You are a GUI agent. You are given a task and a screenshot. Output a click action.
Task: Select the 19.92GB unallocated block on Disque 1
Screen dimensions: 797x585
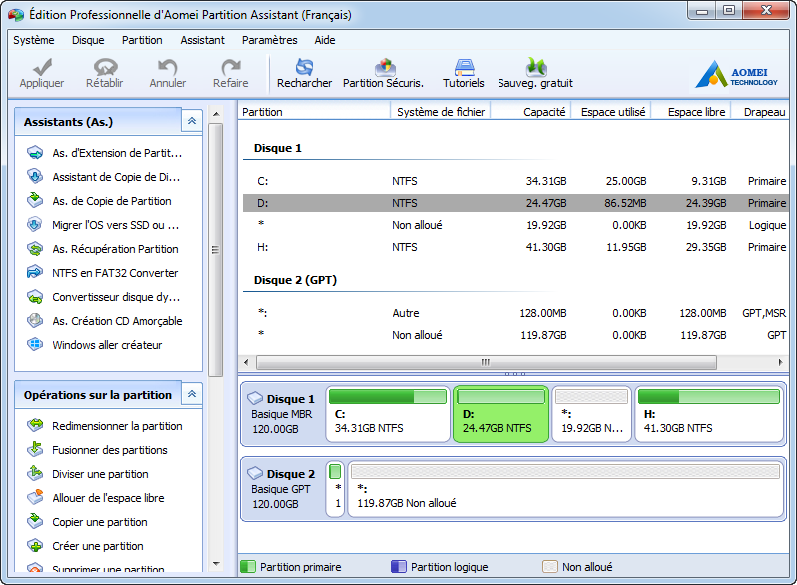pyautogui.click(x=592, y=414)
